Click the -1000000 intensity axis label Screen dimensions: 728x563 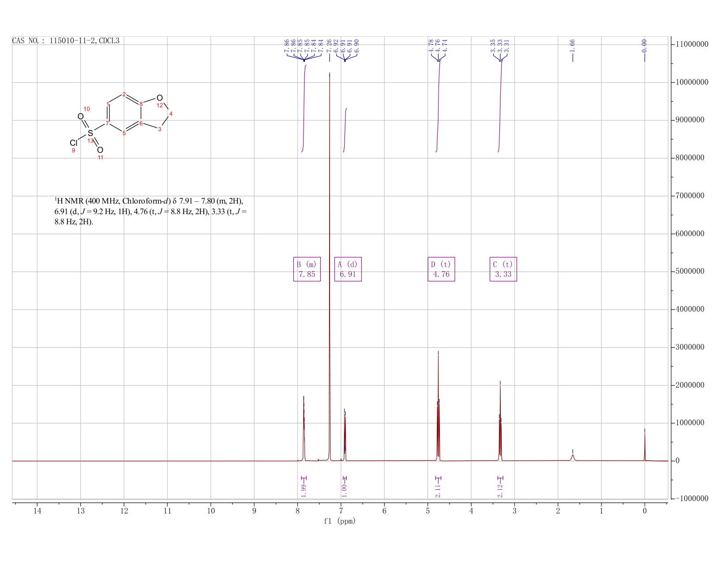pos(691,499)
